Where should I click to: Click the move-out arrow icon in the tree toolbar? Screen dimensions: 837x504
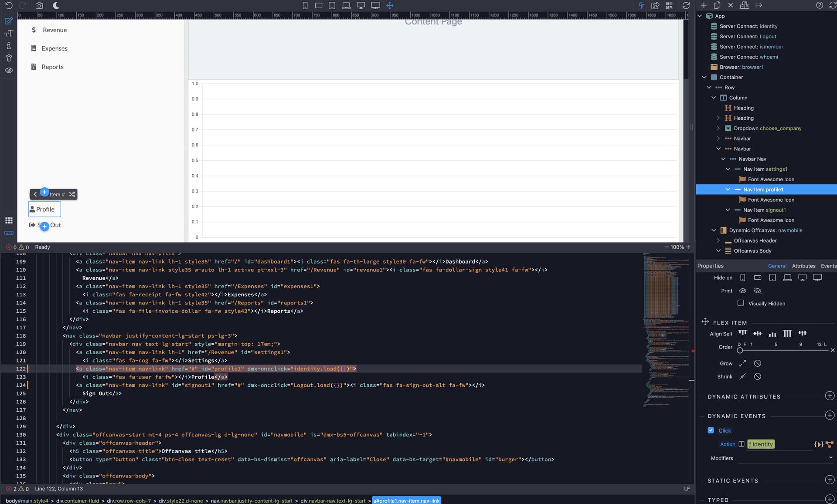click(x=759, y=5)
